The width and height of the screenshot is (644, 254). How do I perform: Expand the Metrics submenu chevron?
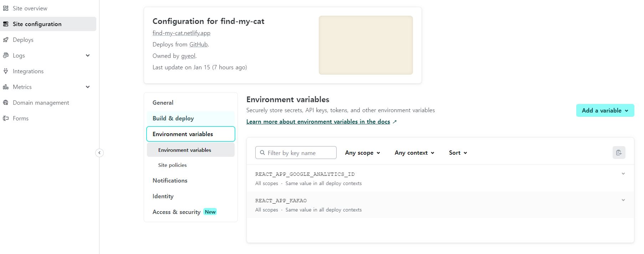click(88, 87)
